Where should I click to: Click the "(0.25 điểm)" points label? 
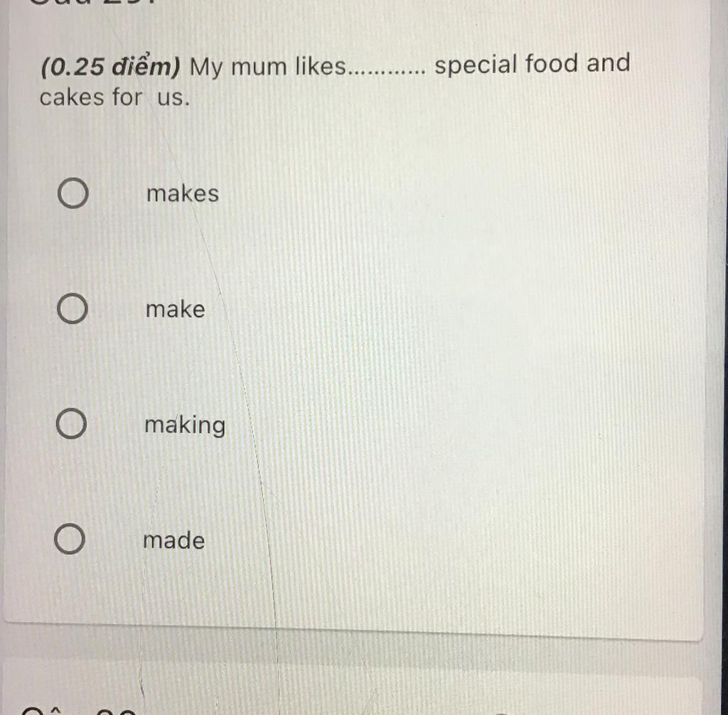[110, 68]
